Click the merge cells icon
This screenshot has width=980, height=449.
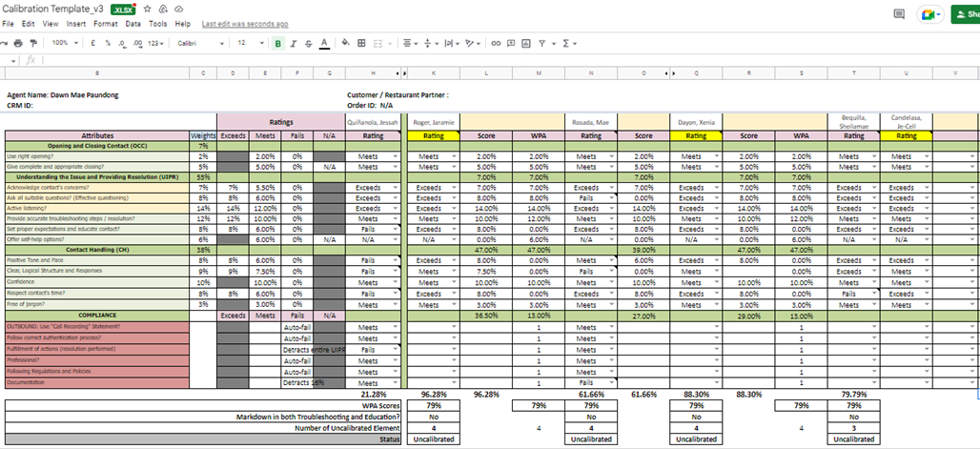[x=378, y=43]
